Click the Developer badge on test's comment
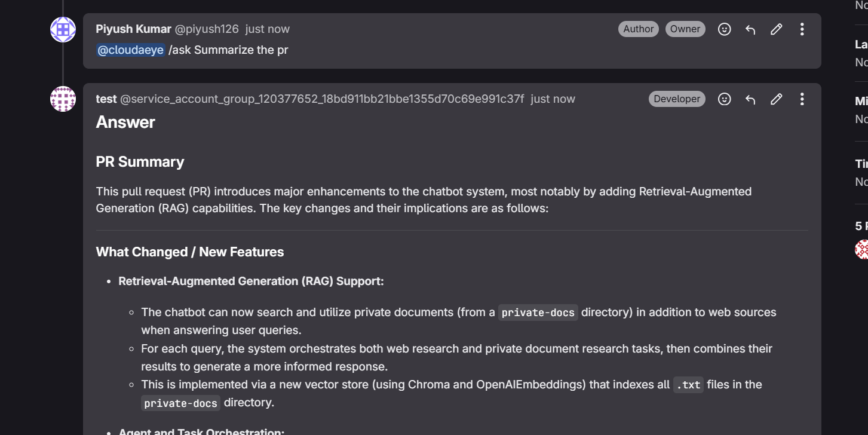This screenshot has width=868, height=435. pos(677,99)
